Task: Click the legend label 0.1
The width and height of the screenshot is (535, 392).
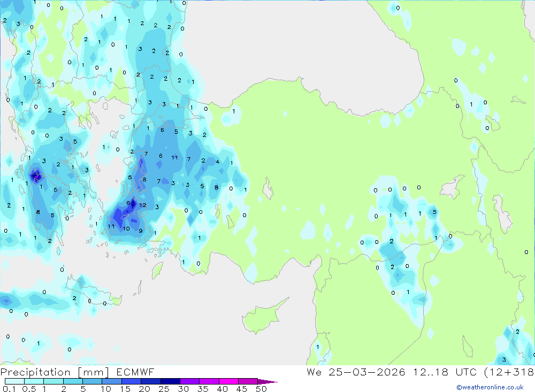Action: [x=9, y=389]
